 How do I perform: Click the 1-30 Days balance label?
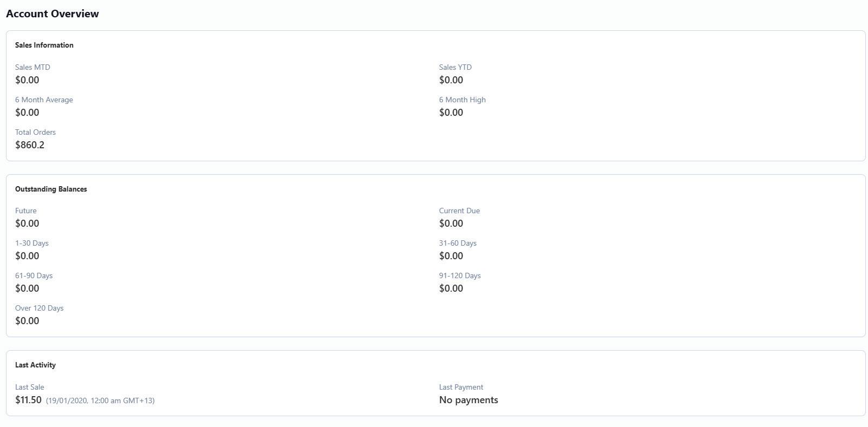pos(32,243)
